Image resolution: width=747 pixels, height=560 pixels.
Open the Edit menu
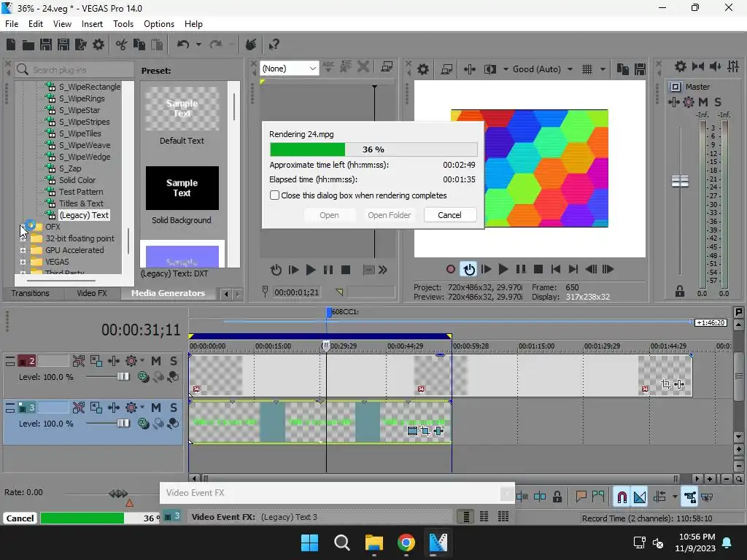[36, 24]
